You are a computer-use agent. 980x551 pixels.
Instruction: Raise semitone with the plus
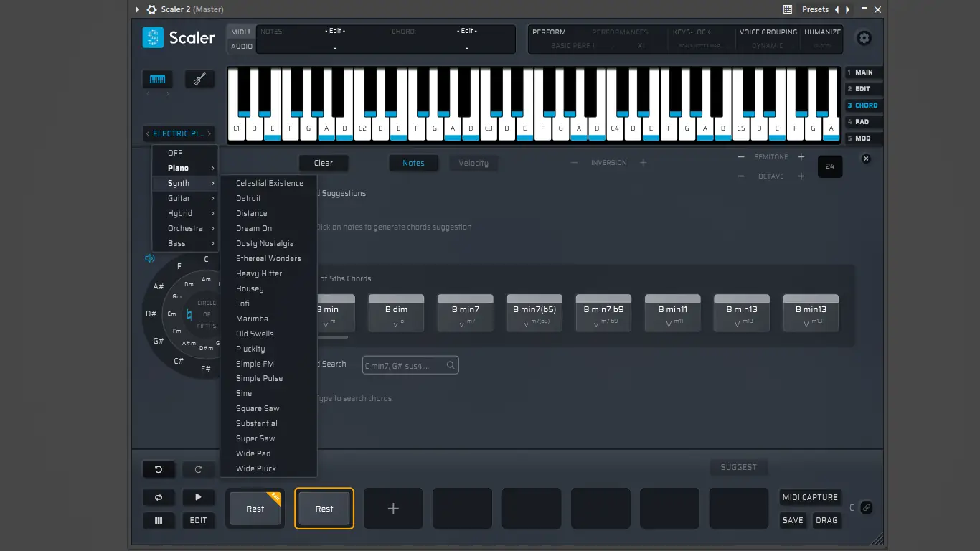[x=801, y=157]
